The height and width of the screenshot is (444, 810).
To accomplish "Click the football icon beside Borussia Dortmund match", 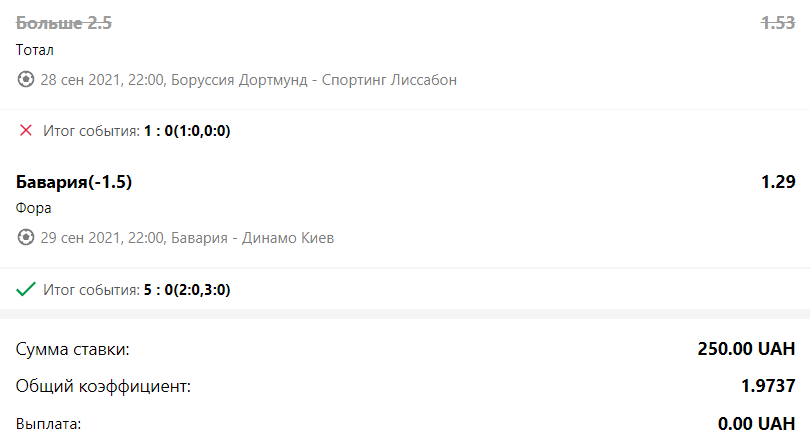I will [25, 80].
